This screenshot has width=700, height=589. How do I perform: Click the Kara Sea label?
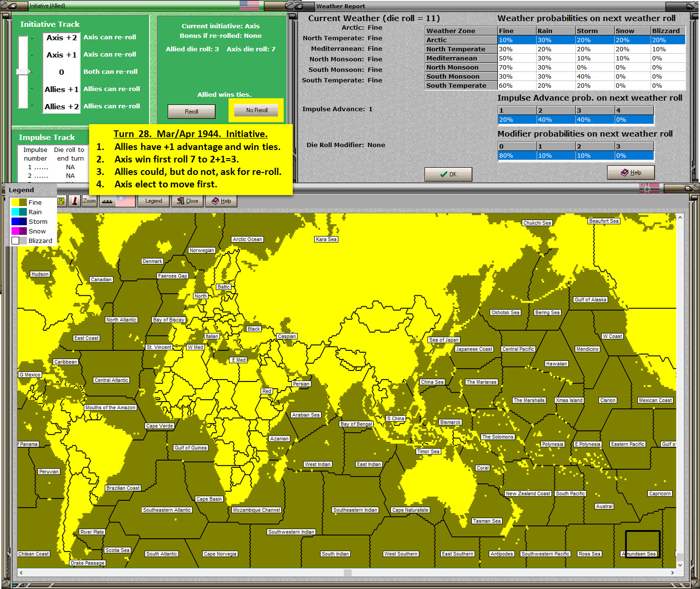click(x=326, y=239)
